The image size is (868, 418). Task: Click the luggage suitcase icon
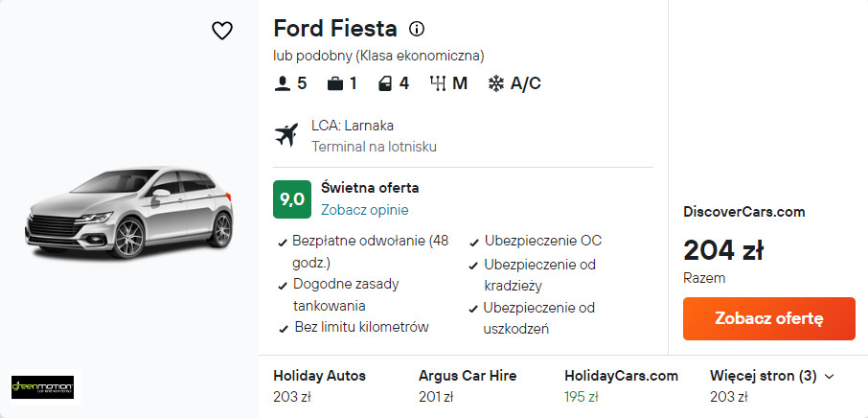[x=335, y=83]
